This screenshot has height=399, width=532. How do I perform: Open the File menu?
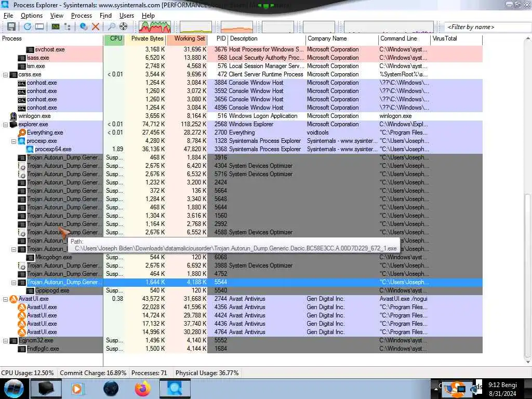tap(8, 16)
